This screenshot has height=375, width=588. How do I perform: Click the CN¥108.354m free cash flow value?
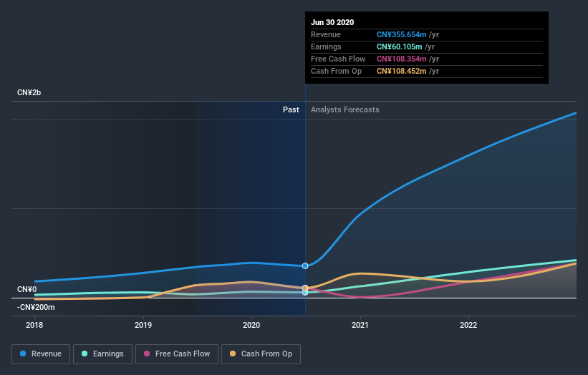tap(401, 59)
